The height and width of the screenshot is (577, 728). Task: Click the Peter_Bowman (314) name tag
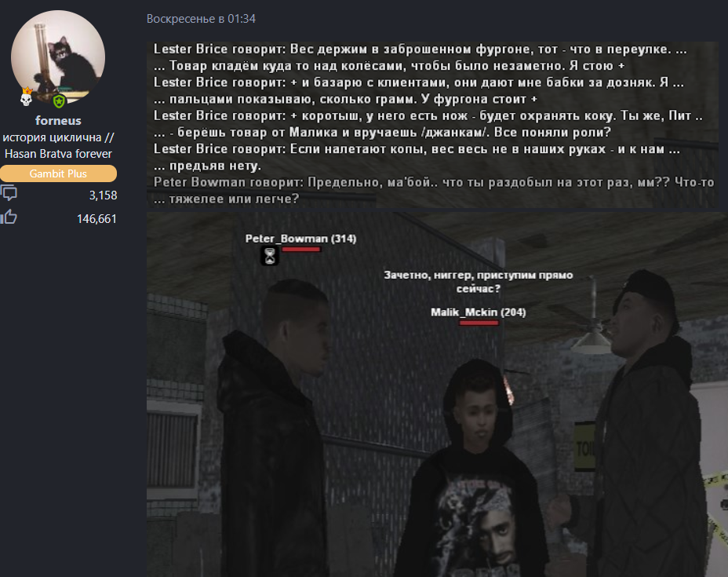301,239
